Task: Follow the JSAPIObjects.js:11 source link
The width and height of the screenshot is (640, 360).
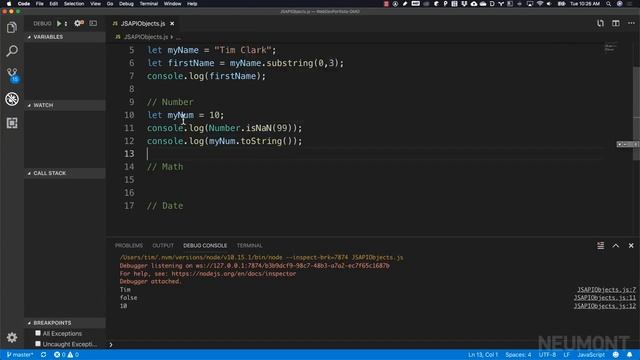Action: point(604,298)
